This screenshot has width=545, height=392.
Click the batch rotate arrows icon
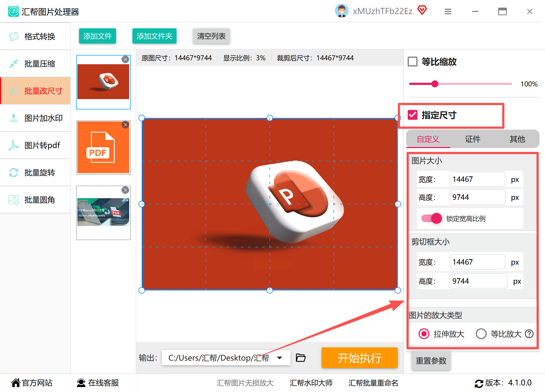14,173
